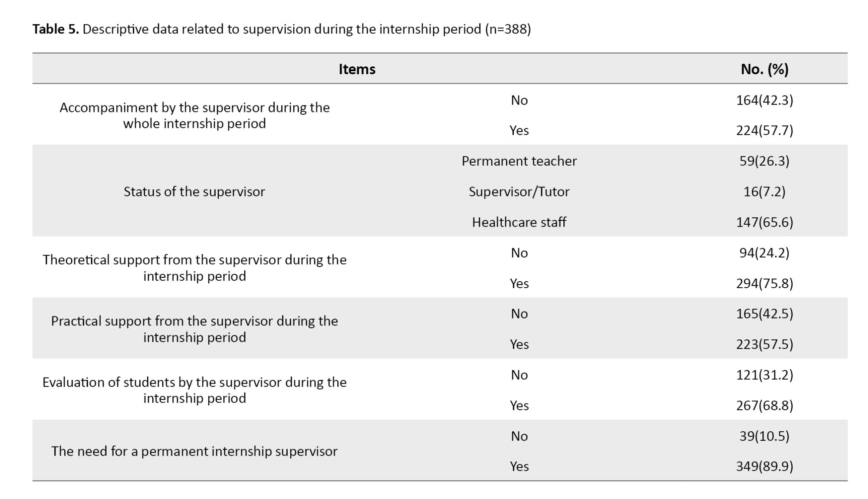Click the 224(57.7) value

[x=764, y=130]
